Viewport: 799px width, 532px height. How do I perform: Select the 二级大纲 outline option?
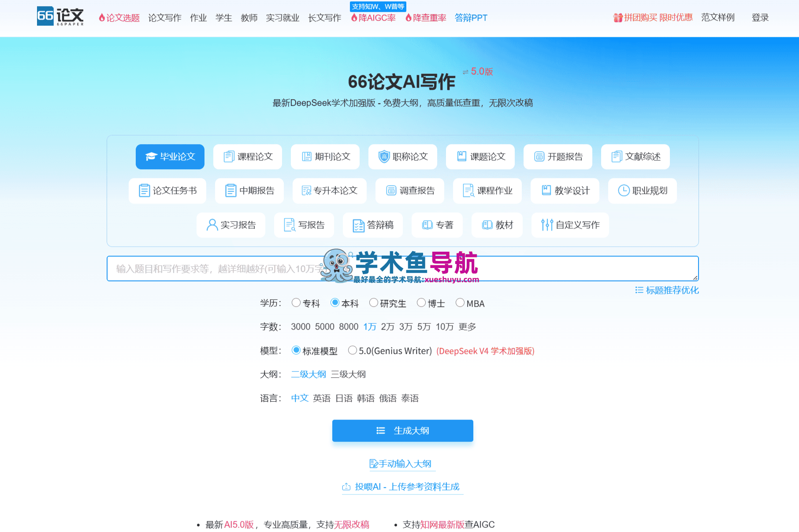coord(308,374)
